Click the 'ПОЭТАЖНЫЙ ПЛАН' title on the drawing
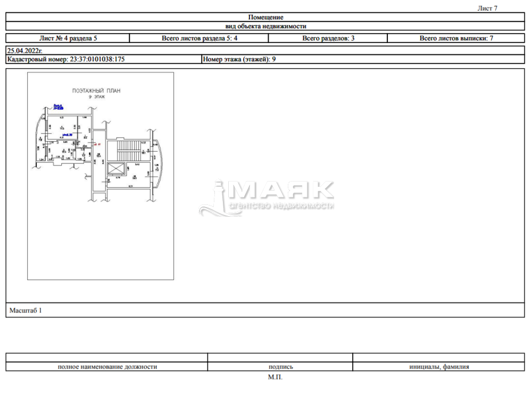Viewport: 532px width, 395px height. [96, 91]
